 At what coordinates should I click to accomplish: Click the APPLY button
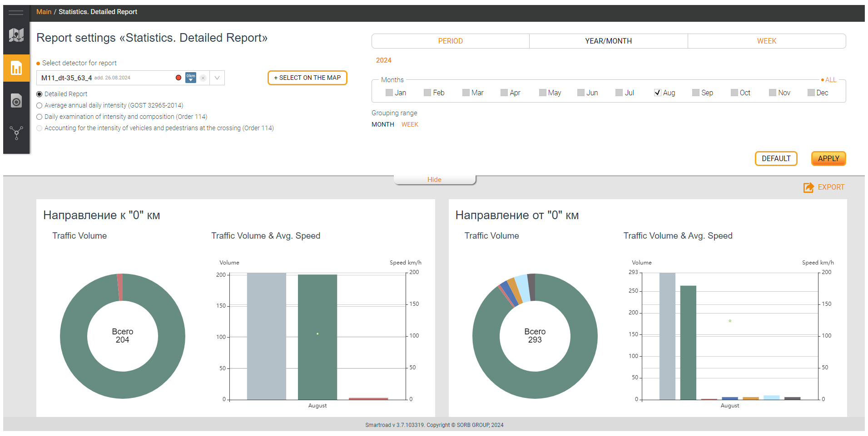click(x=828, y=158)
